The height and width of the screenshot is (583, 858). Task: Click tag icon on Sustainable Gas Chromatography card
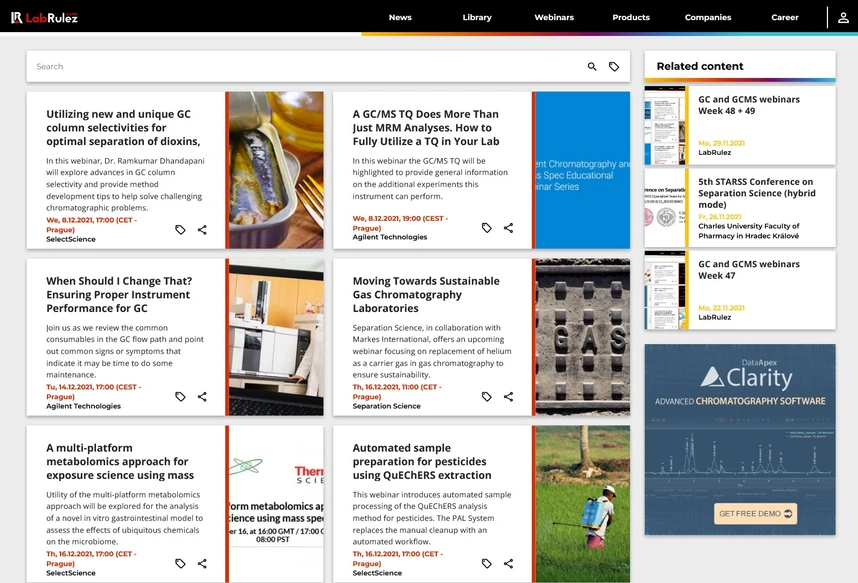(486, 396)
